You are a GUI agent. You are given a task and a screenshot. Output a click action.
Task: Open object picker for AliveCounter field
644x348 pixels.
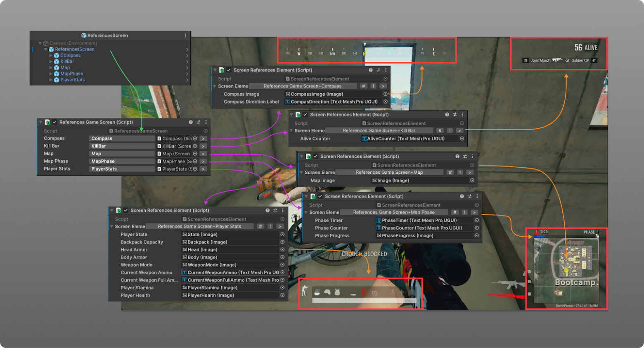[x=462, y=139]
